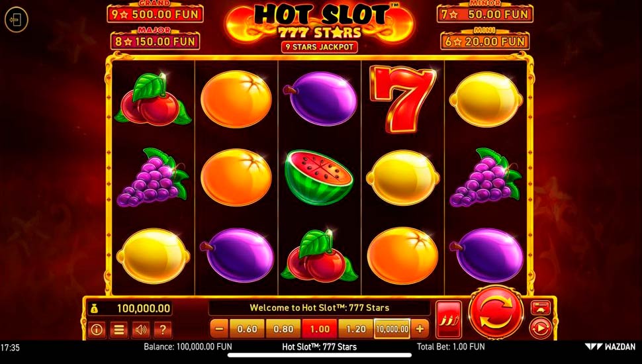Exit the game via the top-left icon
This screenshot has height=364, width=642.
(x=17, y=20)
